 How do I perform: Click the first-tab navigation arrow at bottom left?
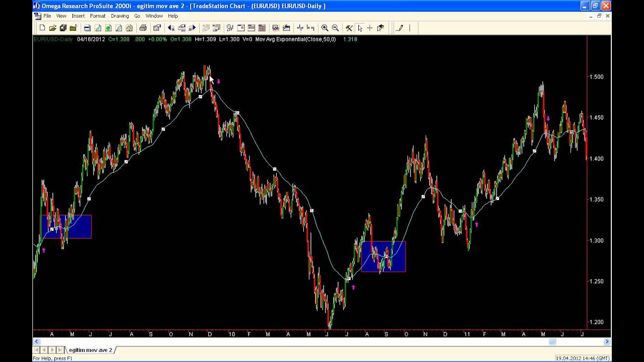tap(36, 350)
